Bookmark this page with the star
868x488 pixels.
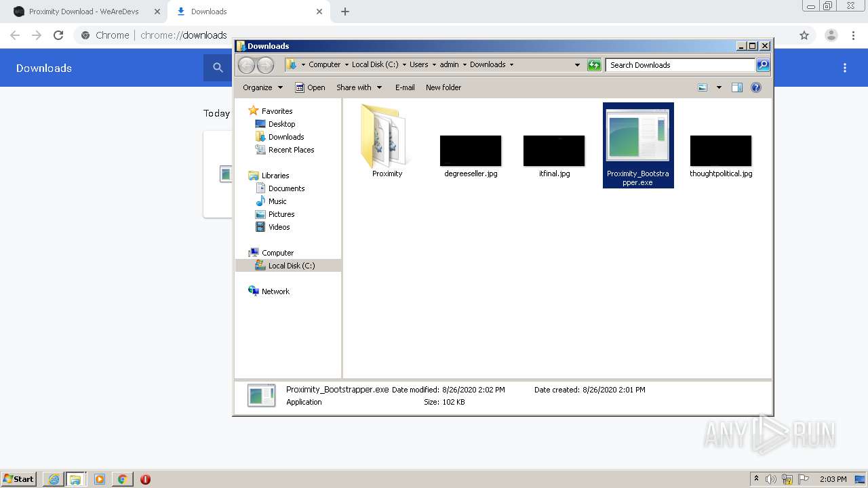(804, 35)
